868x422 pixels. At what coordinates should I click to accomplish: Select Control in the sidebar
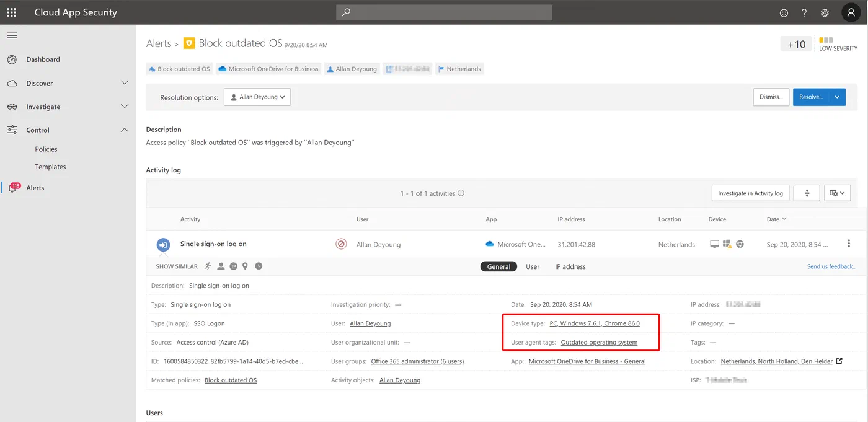point(37,130)
